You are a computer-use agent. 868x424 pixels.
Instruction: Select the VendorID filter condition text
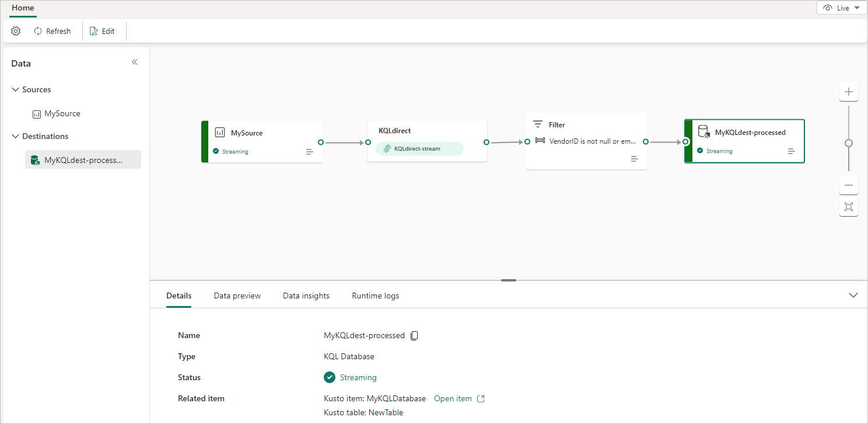point(593,141)
